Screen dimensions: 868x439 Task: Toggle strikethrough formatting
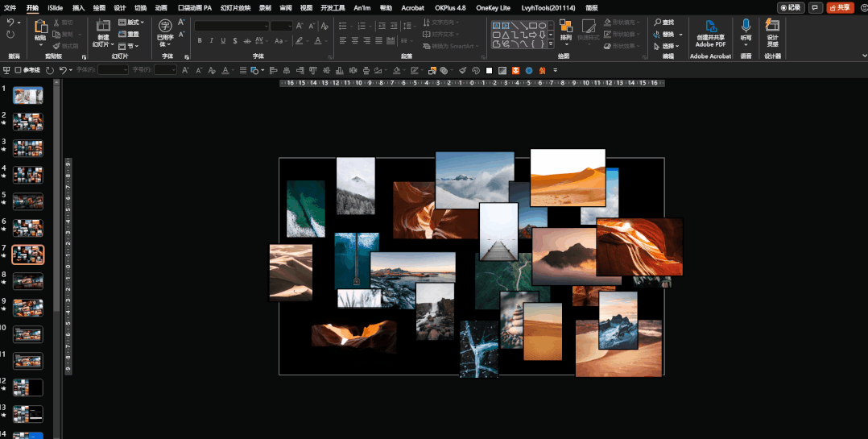247,40
